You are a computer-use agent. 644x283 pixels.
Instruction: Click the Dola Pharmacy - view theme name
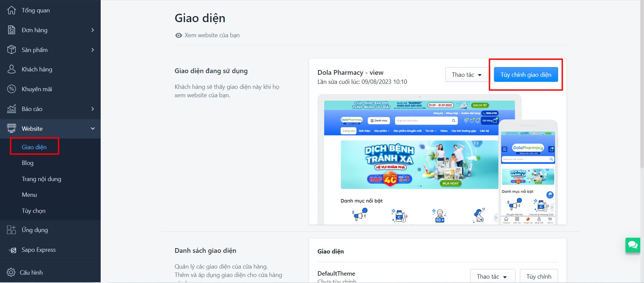[x=350, y=72]
